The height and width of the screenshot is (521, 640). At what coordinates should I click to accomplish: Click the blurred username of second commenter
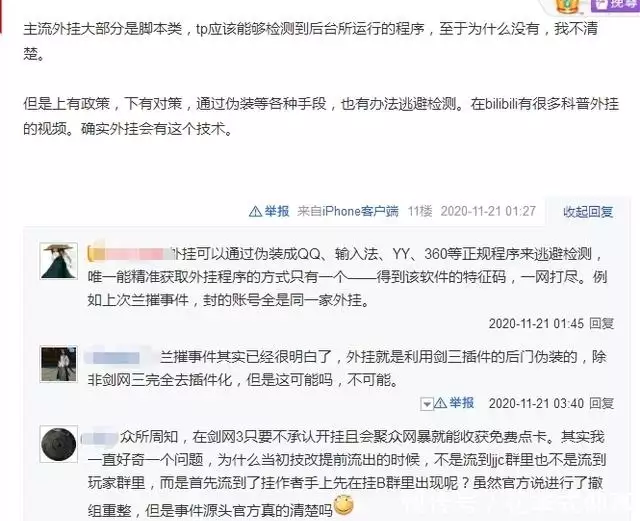tap(118, 358)
